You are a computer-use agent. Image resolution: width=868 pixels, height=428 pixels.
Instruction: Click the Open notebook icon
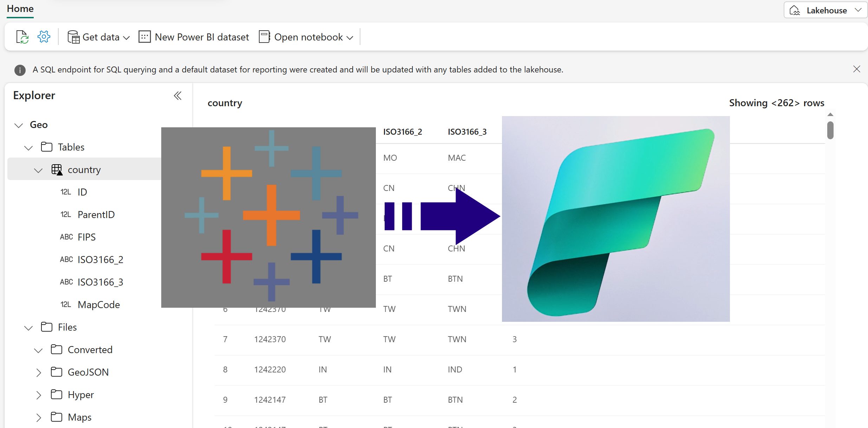coord(263,36)
